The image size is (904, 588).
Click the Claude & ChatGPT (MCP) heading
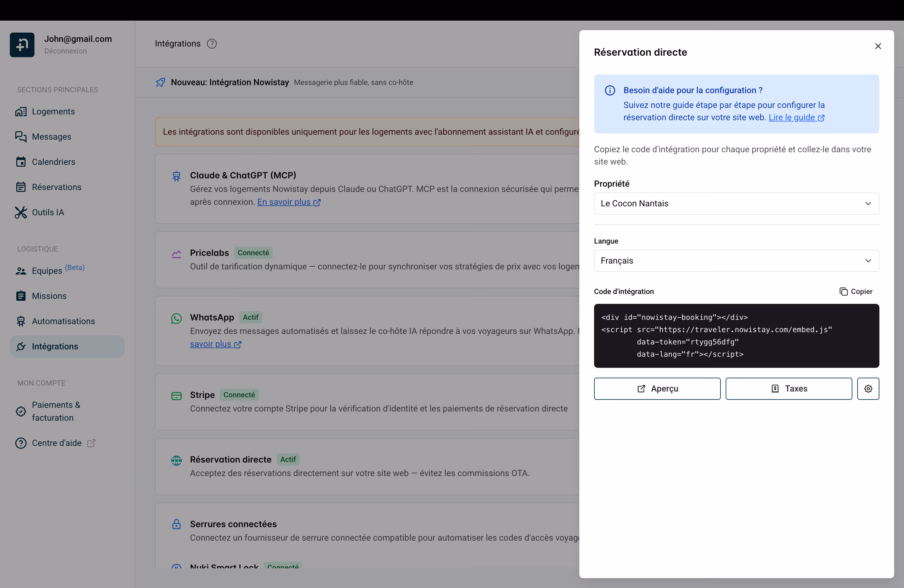coord(243,176)
